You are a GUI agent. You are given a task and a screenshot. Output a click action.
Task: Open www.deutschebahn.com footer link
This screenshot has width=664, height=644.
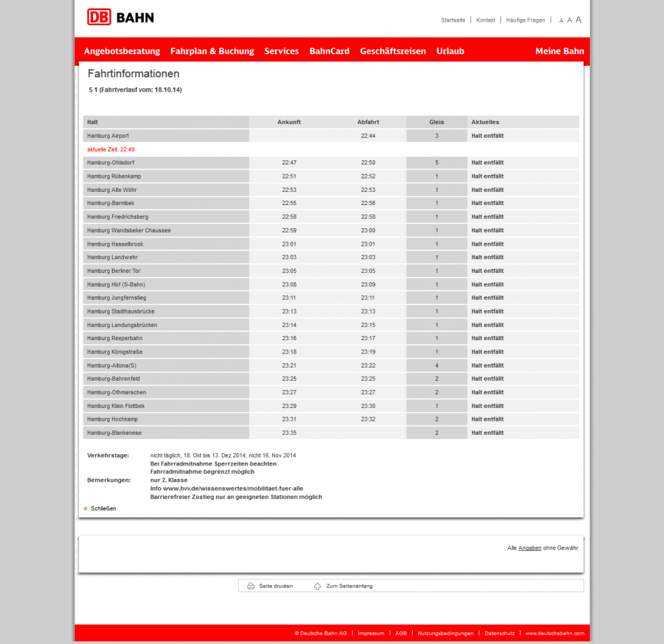click(555, 633)
